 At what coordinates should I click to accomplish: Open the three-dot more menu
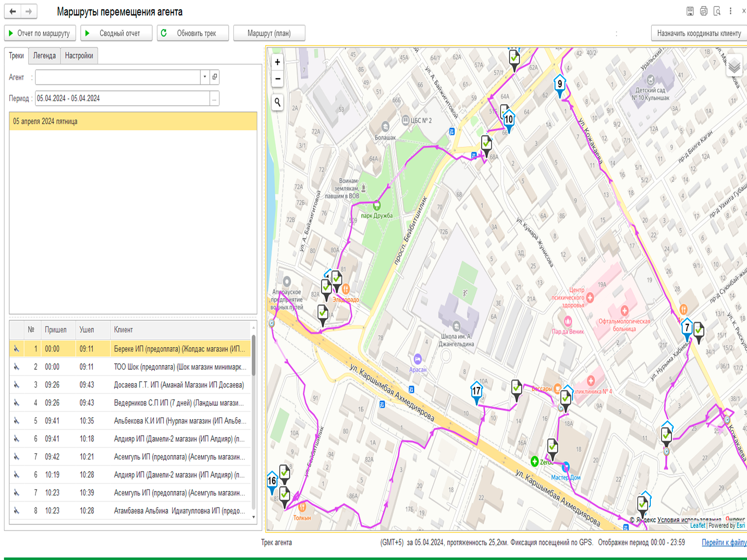[x=731, y=11]
